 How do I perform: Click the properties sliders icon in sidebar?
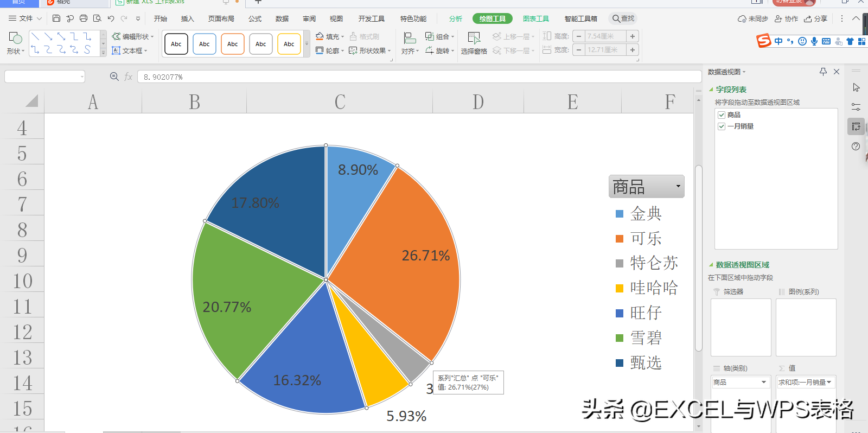856,107
